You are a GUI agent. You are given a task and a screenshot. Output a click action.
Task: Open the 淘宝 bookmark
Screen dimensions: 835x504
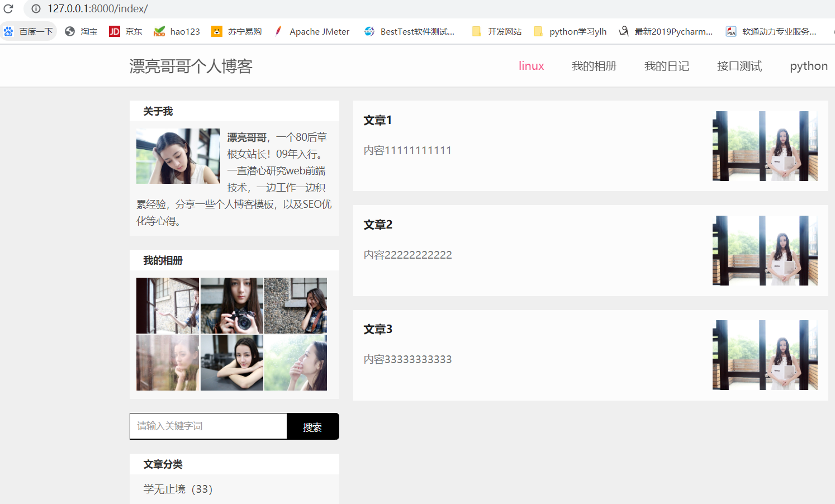(81, 31)
